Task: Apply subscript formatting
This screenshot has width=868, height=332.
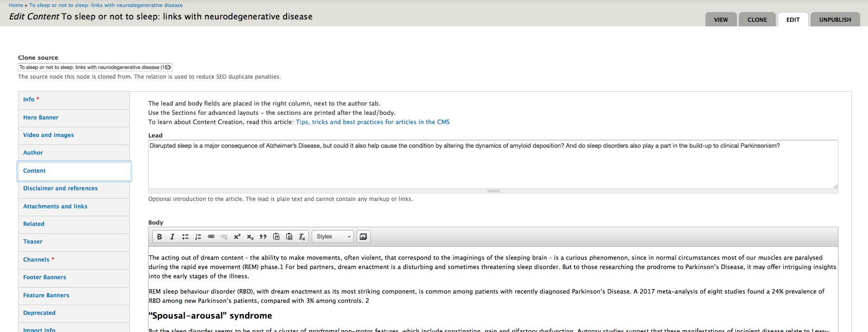Action: (x=250, y=237)
